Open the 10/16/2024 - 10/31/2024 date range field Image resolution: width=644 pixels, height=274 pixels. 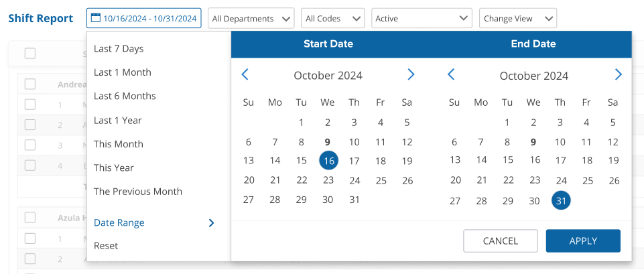[x=144, y=18]
